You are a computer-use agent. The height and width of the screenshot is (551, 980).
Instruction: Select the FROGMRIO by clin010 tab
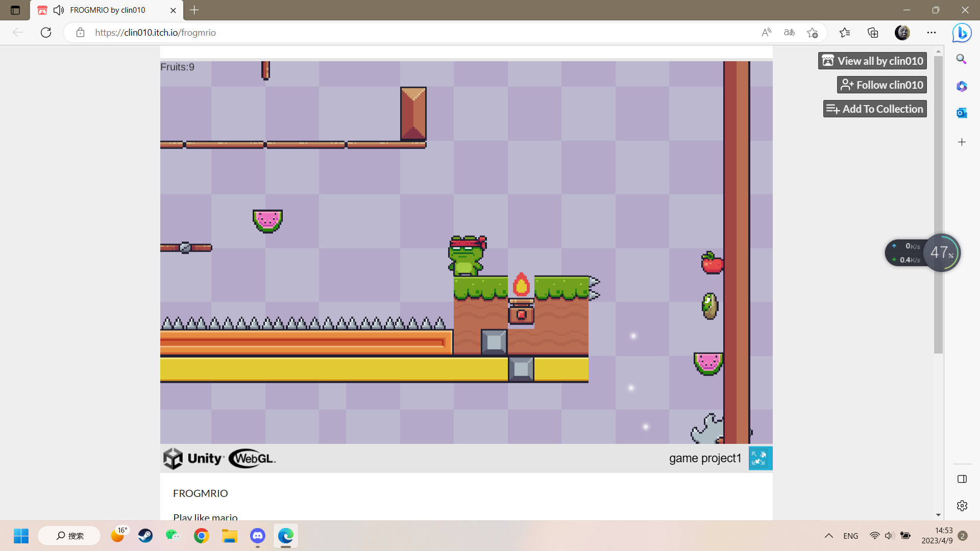107,10
